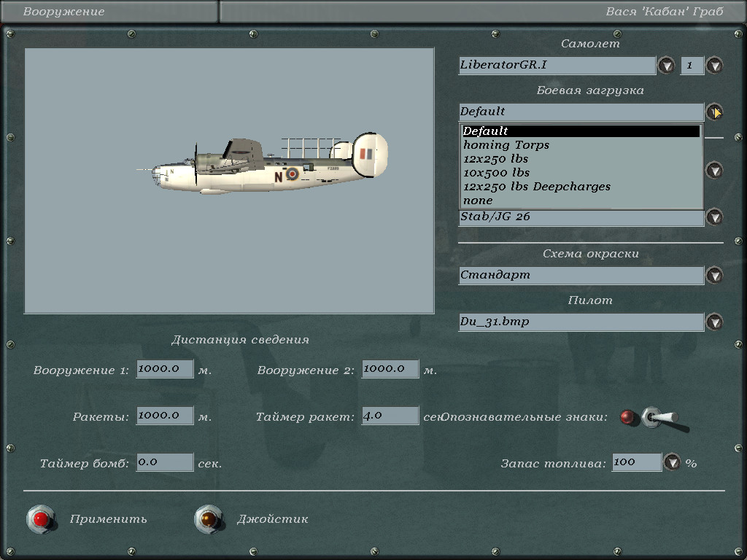This screenshot has height=560, width=747.
Task: Open the Stab/JG 26 squadron dropdown arrow
Action: 714,217
